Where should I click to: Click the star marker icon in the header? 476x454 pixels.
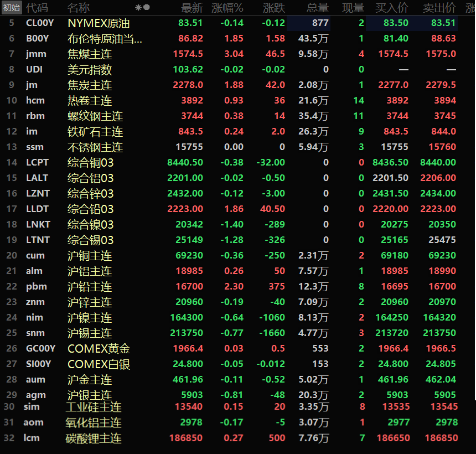coord(138,8)
